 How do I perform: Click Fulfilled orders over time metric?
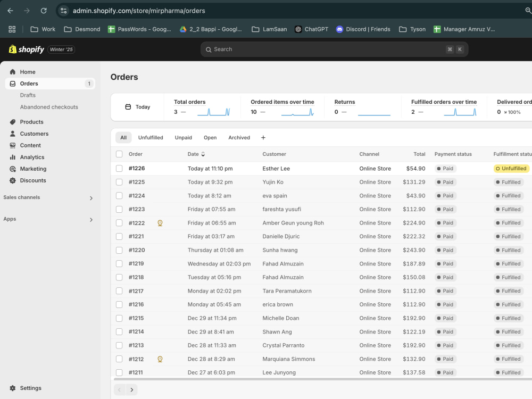pos(444,107)
